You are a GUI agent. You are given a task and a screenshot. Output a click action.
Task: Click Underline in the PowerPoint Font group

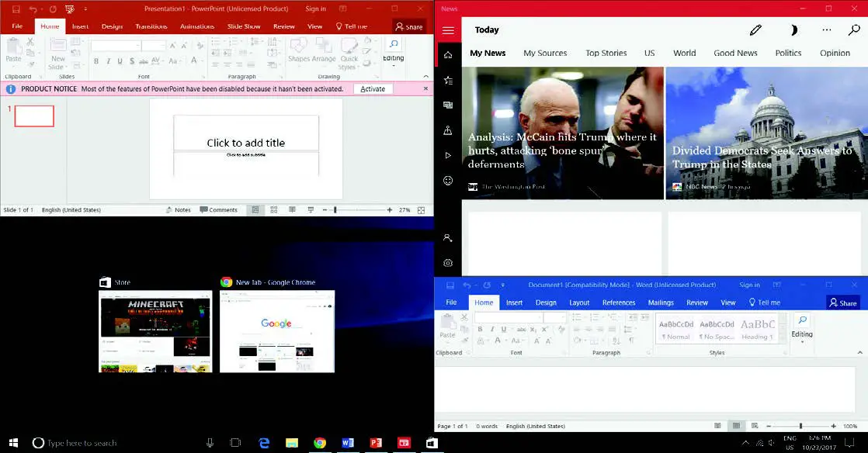pos(120,61)
